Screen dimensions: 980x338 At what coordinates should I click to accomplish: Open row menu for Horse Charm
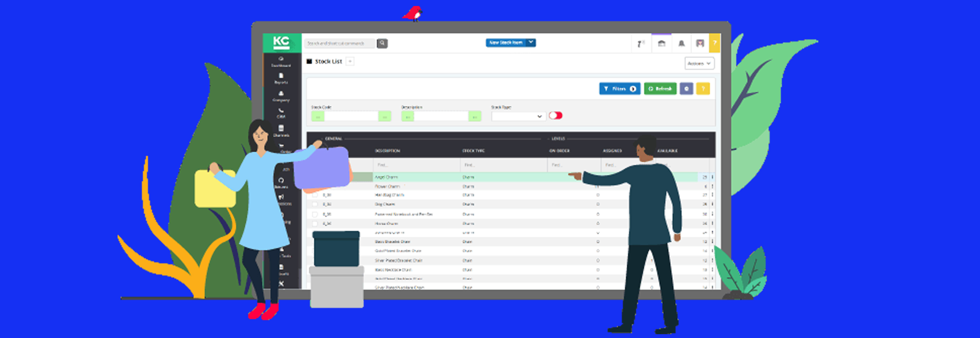pyautogui.click(x=713, y=223)
